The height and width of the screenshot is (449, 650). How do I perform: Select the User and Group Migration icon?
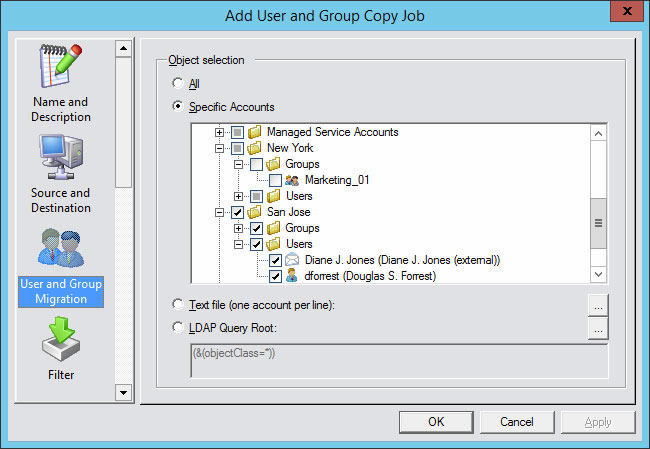click(61, 248)
